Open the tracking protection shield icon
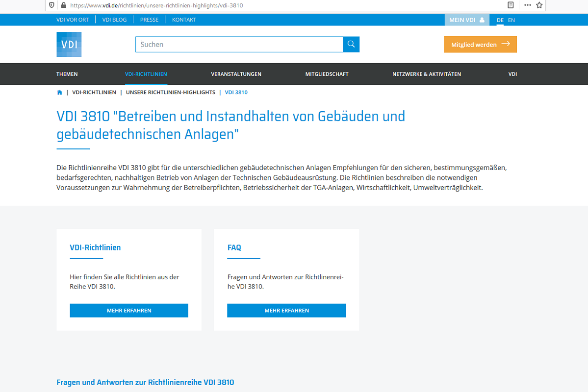The width and height of the screenshot is (588, 392). pyautogui.click(x=52, y=5)
